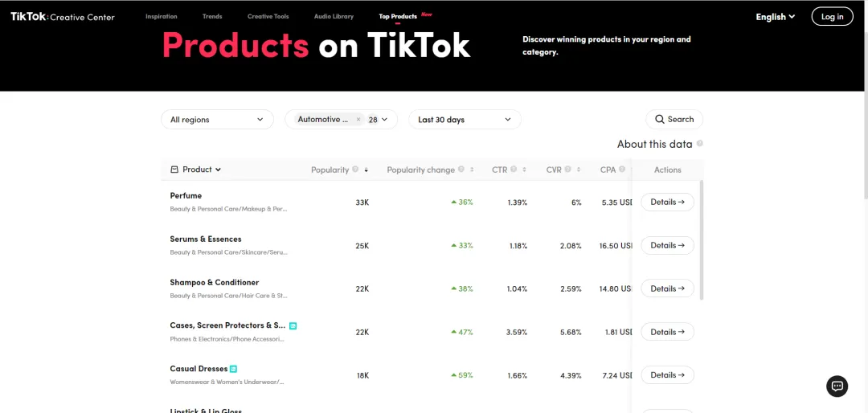Remove the Automotive category tag with x
Image resolution: width=868 pixels, height=413 pixels.
point(358,120)
